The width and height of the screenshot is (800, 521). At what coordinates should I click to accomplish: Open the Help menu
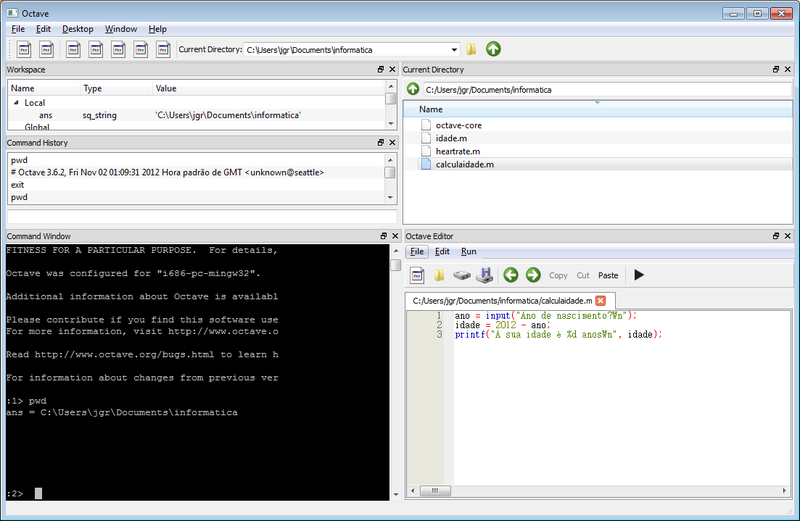158,29
